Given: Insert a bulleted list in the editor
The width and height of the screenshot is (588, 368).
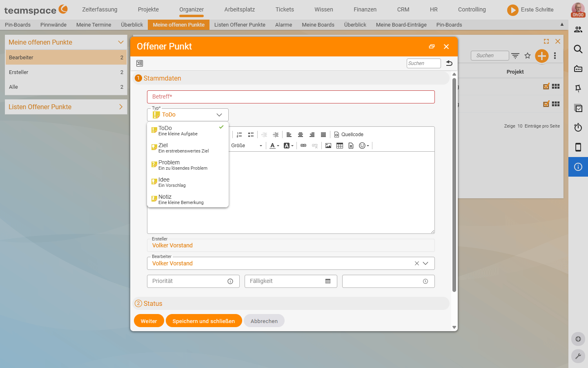Looking at the screenshot, I should tap(251, 135).
